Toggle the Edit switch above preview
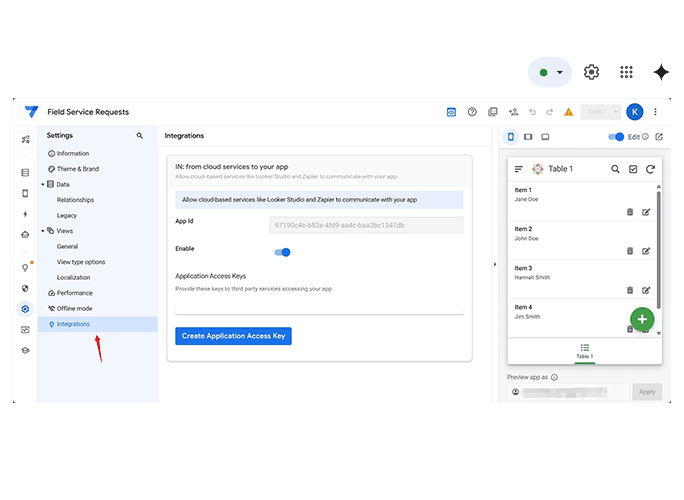 (x=616, y=137)
